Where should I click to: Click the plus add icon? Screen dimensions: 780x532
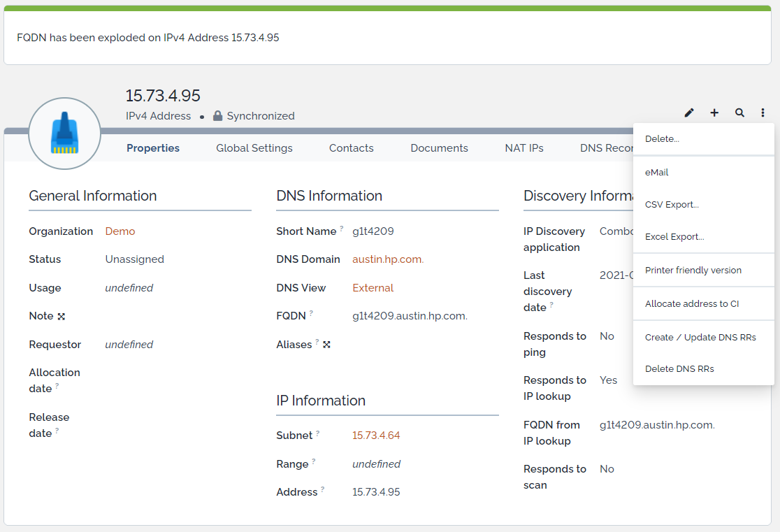pos(714,113)
